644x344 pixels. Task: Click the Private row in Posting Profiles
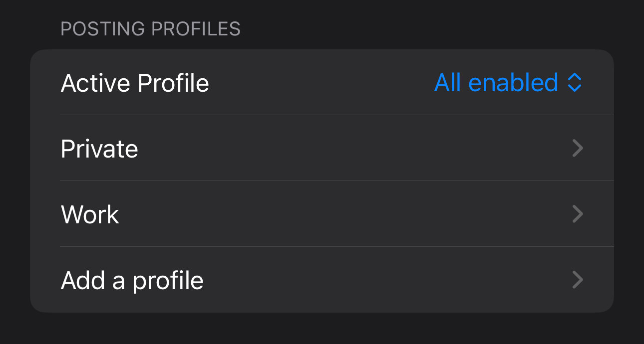pos(322,149)
